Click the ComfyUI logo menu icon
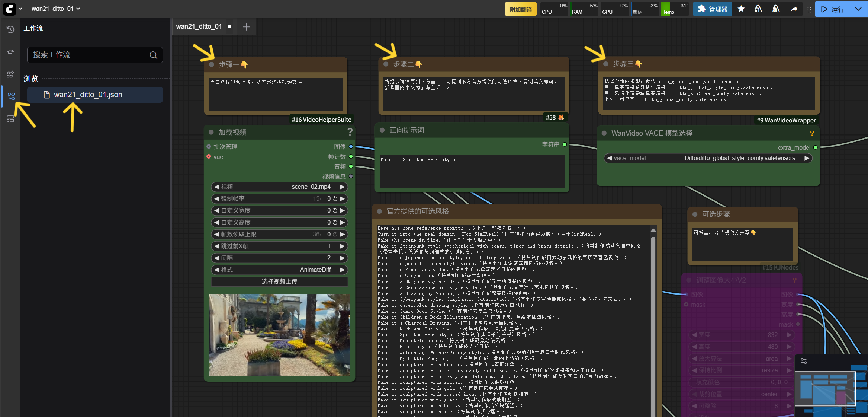The width and height of the screenshot is (868, 417). click(9, 9)
